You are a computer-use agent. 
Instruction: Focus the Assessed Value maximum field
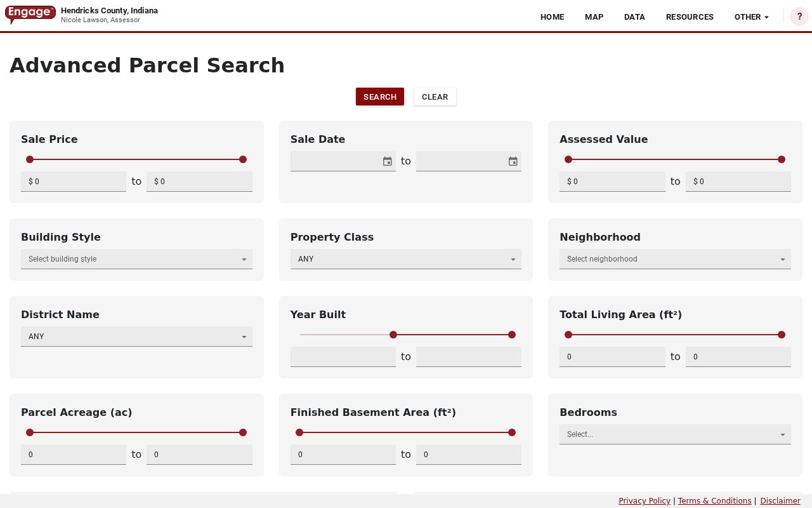coord(738,182)
